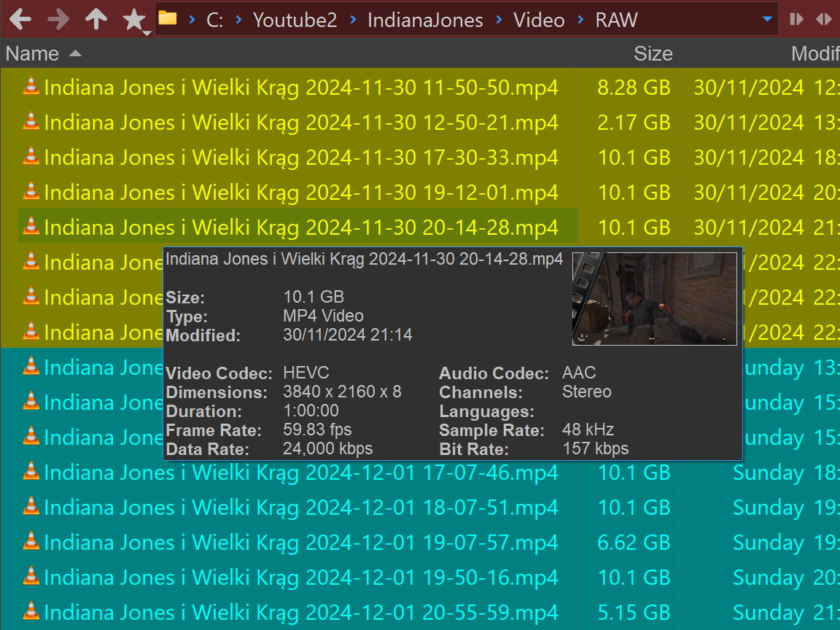This screenshot has height=630, width=840.
Task: Click the play-style icon right of address bar
Action: [796, 20]
